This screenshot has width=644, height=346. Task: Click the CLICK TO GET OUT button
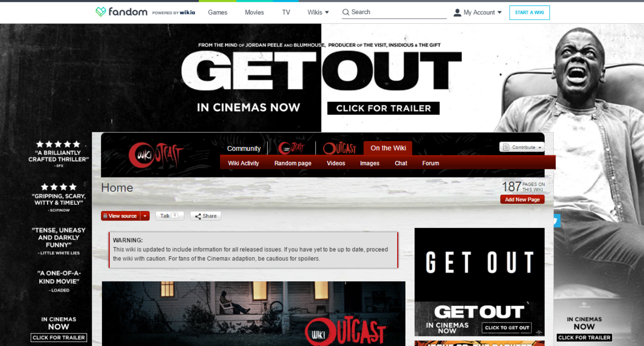pos(507,328)
